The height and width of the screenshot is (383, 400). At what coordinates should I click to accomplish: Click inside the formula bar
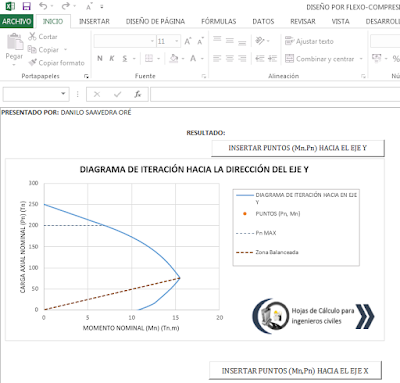tap(275, 95)
